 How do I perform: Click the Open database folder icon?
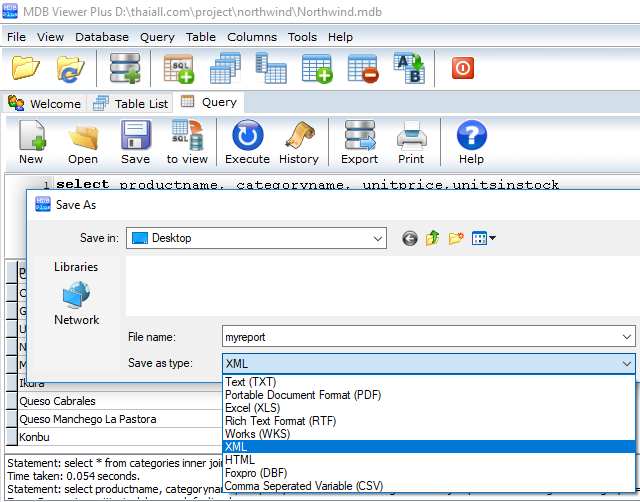(x=27, y=68)
